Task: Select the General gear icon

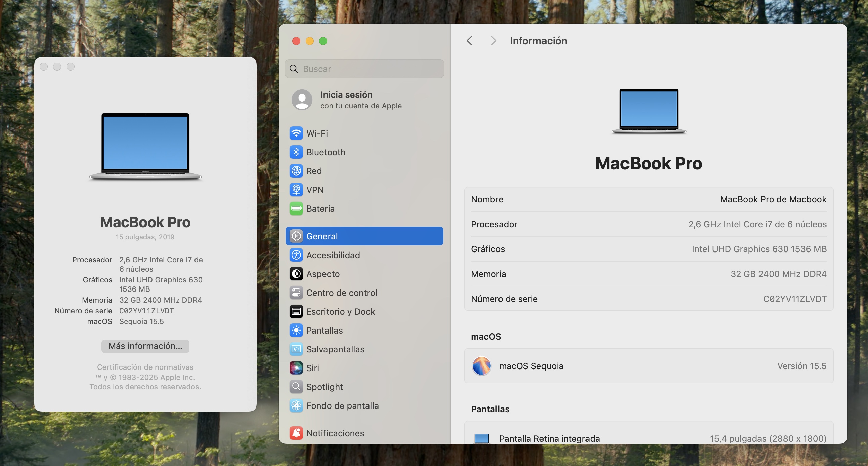Action: pos(296,236)
